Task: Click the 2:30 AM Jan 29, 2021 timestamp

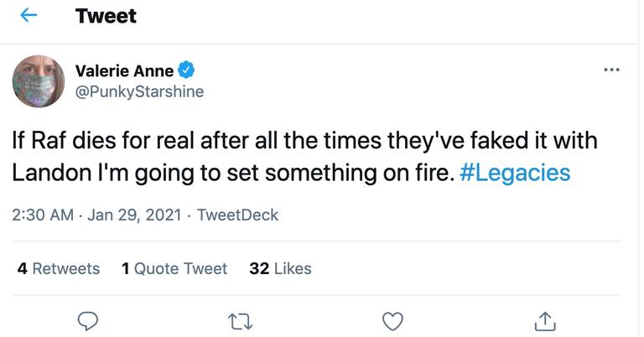Action: [42, 215]
